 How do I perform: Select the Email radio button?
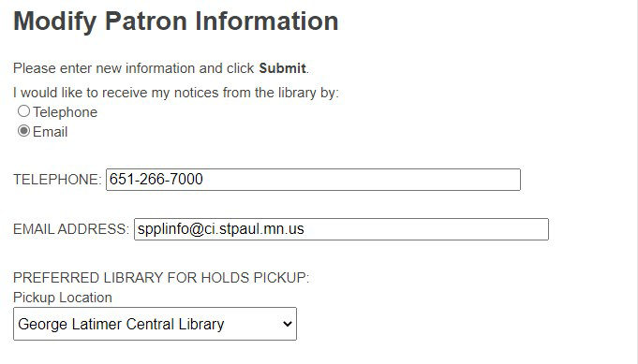tap(23, 131)
